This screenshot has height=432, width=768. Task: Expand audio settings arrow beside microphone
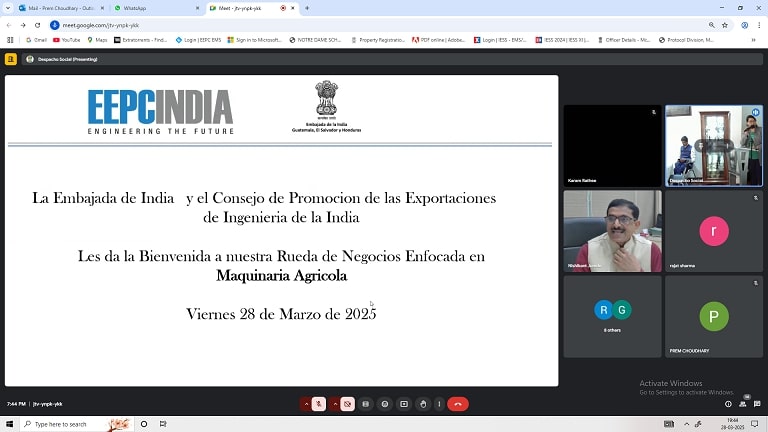pyautogui.click(x=306, y=404)
